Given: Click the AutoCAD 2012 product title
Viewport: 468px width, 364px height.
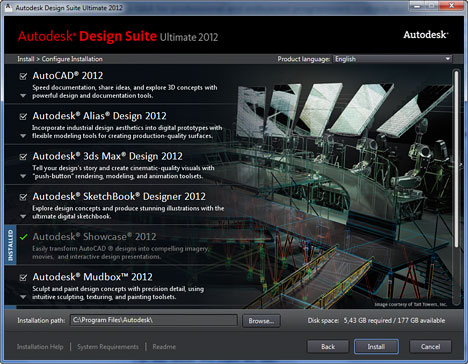Looking at the screenshot, I should 68,76.
